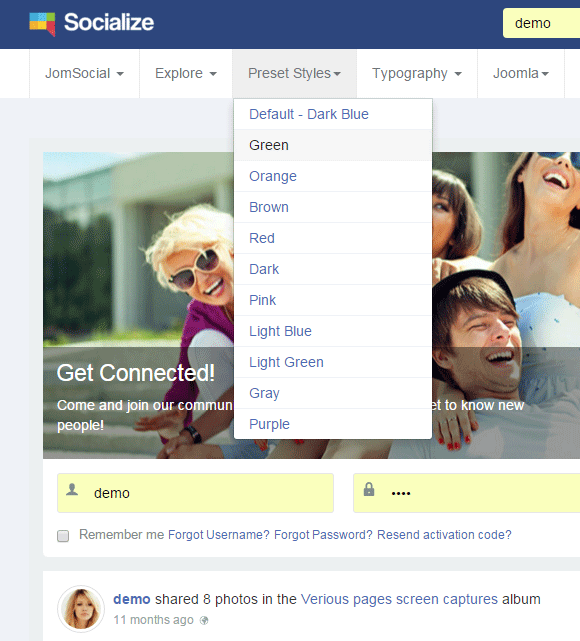Pick the Gray preset style

click(333, 393)
